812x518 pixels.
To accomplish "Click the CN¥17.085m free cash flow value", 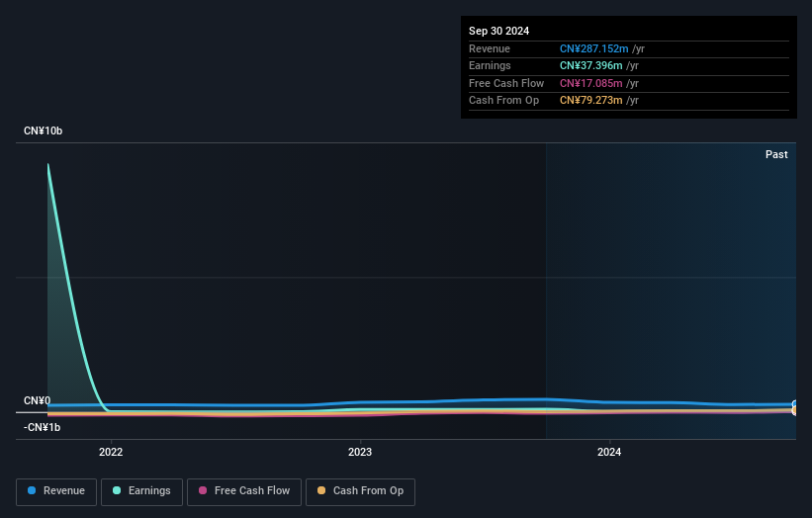I will pyautogui.click(x=590, y=83).
